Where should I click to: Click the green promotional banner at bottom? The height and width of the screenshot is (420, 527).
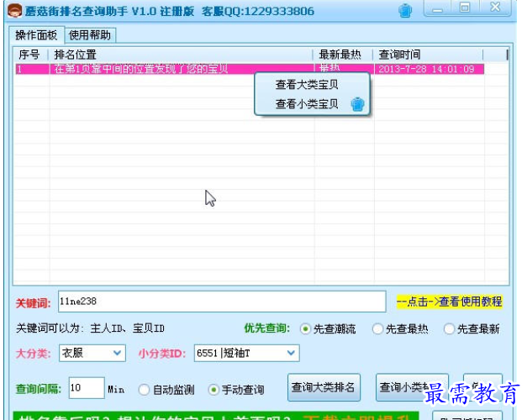click(x=216, y=416)
